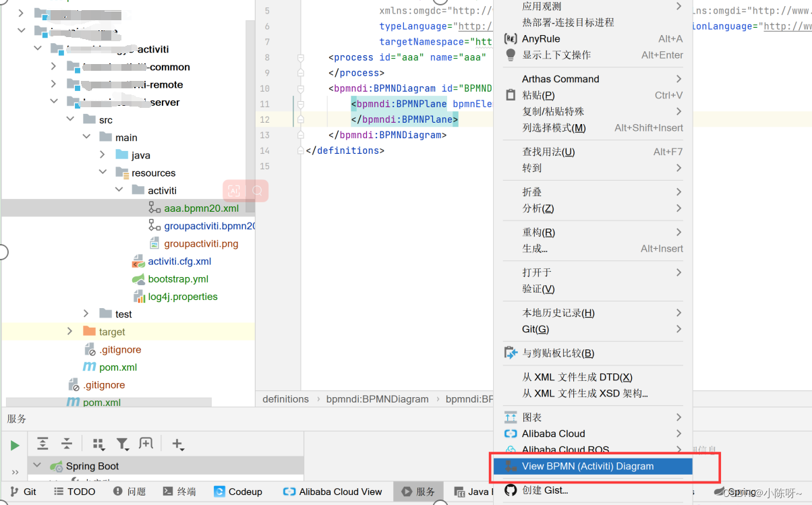Screen dimensions: 812x505
Task: Select 从 XML 文件生成 DTD(X)
Action: click(x=593, y=377)
